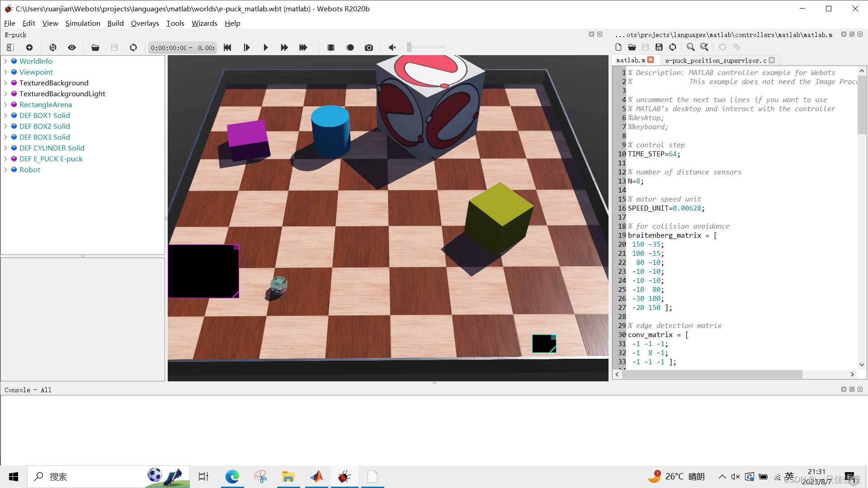
Task: Run simulation at fastest speed without rendering
Action: pyautogui.click(x=303, y=47)
